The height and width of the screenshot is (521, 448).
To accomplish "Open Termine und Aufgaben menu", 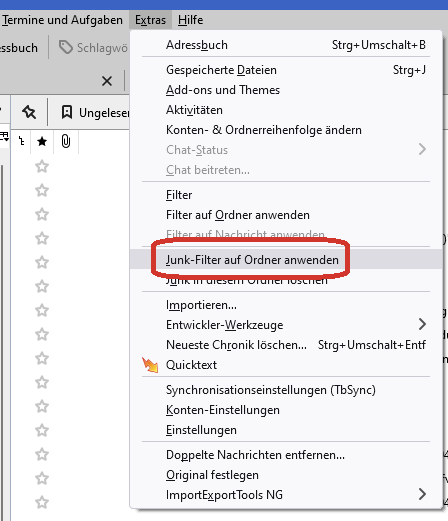I will click(62, 20).
